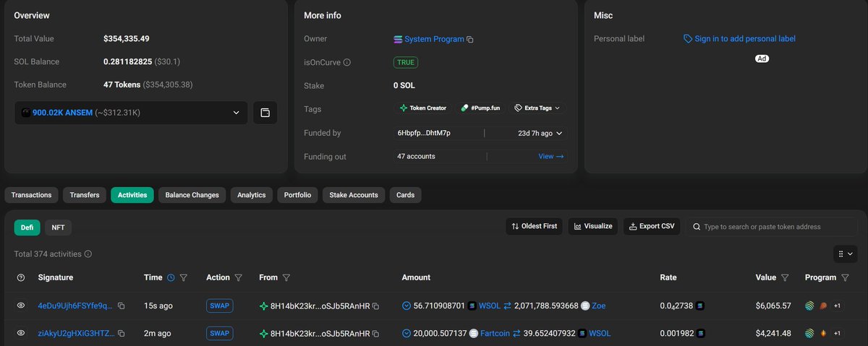Click the SOL rate icon next to 0.001982
The image size is (868, 346).
pyautogui.click(x=700, y=333)
